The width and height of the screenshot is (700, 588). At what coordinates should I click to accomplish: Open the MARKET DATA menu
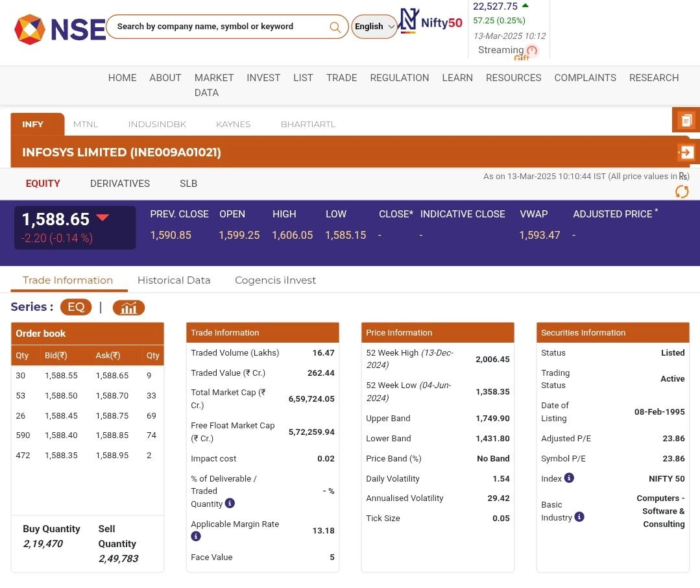[x=213, y=85]
